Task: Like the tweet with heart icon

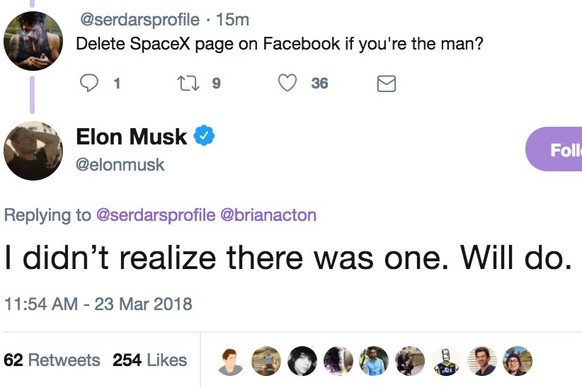Action: click(288, 83)
